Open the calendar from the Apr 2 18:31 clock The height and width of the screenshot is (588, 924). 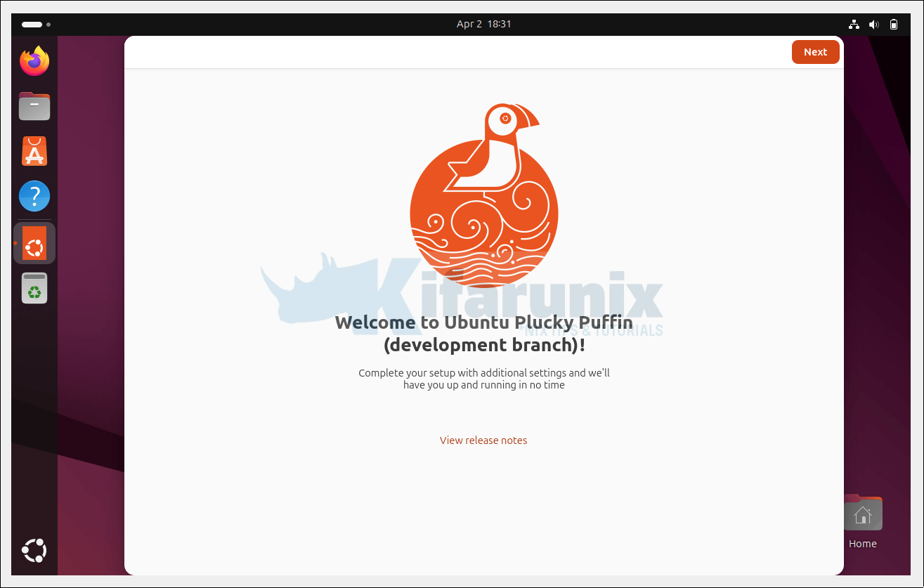(483, 24)
